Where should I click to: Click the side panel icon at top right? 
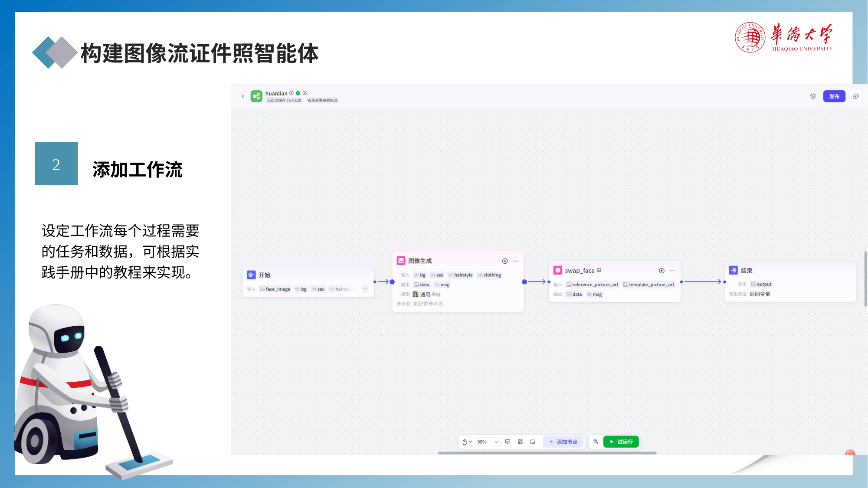point(856,96)
